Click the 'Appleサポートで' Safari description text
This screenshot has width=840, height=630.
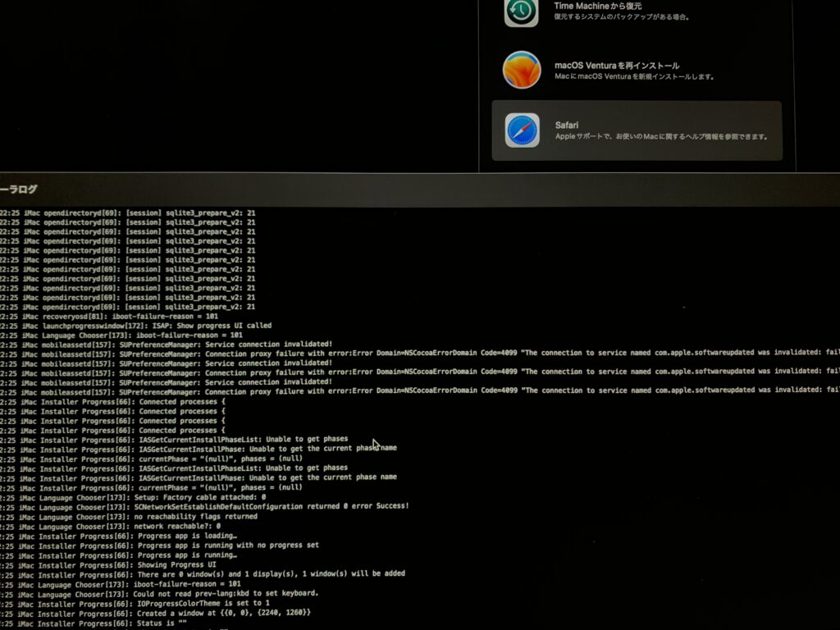pyautogui.click(x=662, y=137)
